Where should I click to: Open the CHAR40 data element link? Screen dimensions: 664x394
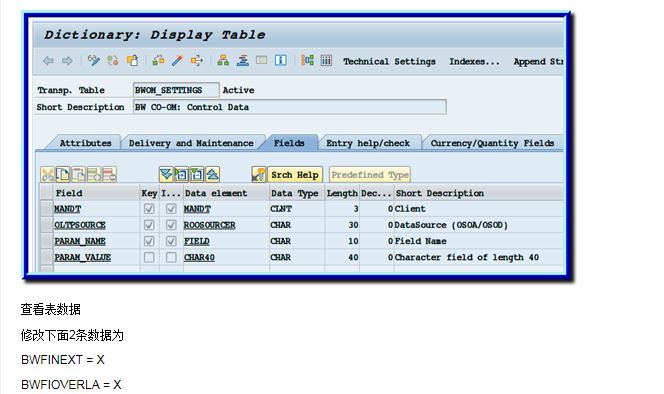(199, 257)
